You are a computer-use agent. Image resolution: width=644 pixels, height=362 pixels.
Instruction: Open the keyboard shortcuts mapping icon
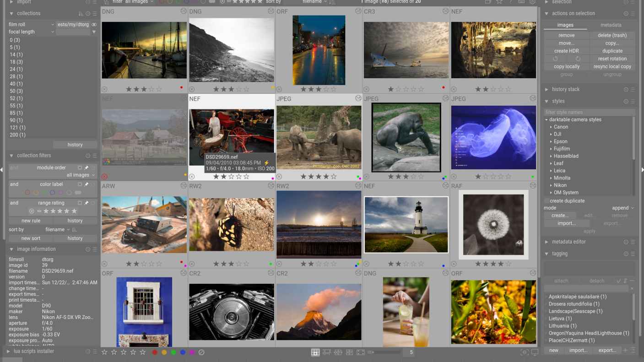(522, 2)
